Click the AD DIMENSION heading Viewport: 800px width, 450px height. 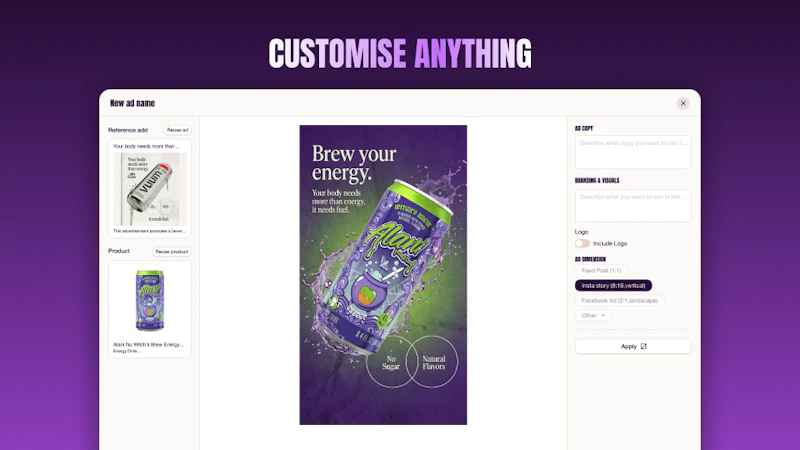(x=590, y=259)
